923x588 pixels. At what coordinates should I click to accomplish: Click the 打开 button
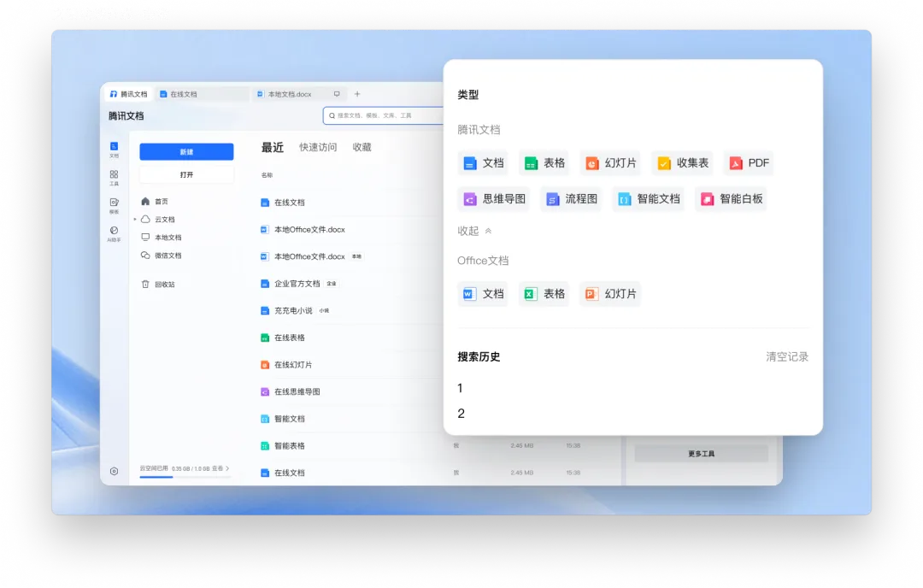pos(186,175)
